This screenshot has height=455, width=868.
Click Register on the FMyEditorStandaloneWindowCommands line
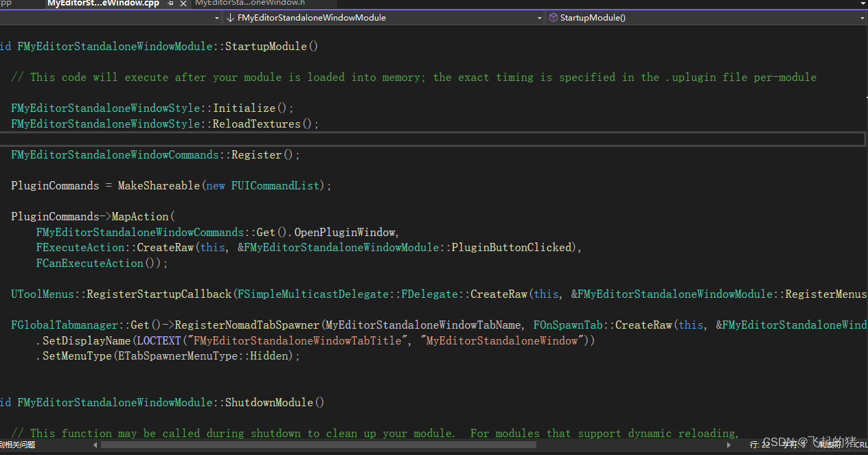tap(256, 155)
